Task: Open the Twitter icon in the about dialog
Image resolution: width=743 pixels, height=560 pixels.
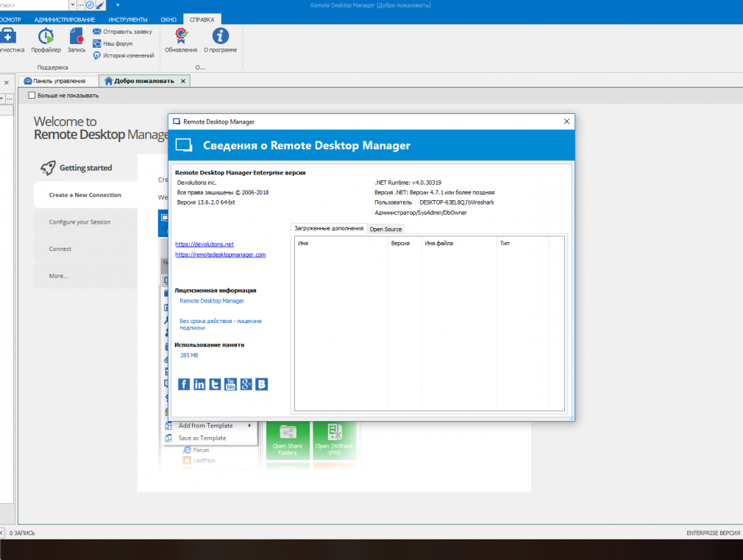Action: pyautogui.click(x=215, y=384)
